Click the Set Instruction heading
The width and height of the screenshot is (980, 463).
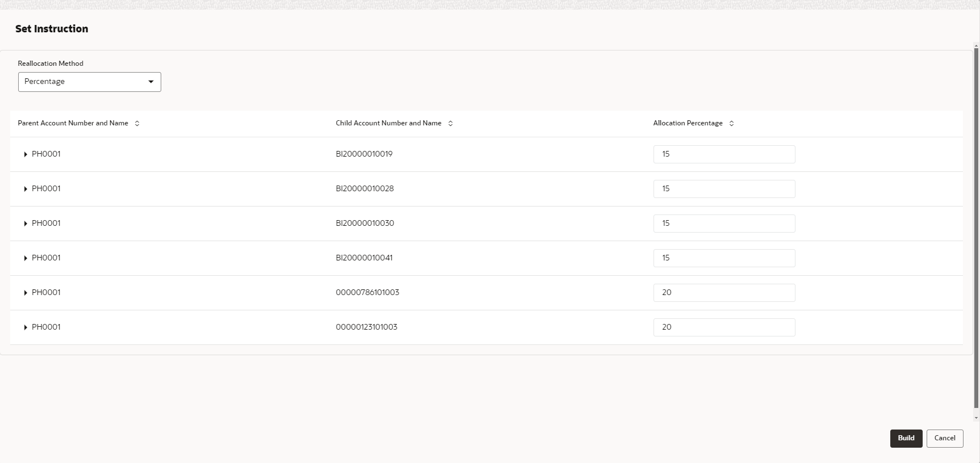(x=52, y=29)
